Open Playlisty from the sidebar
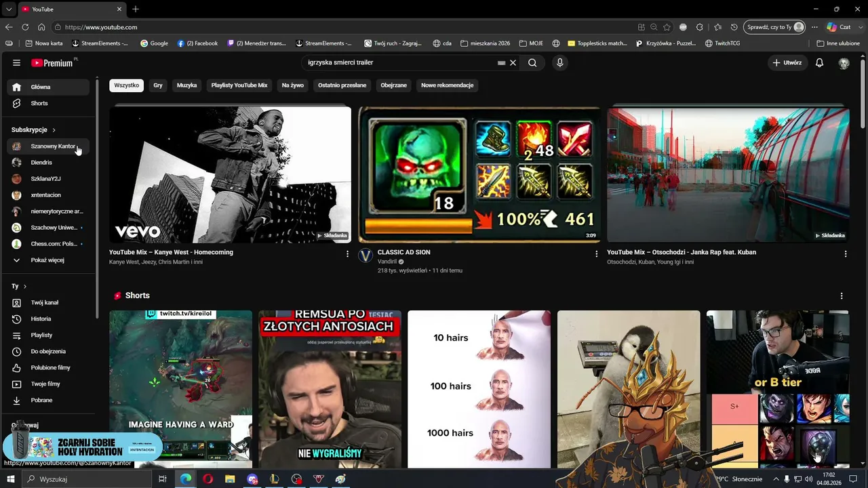868x488 pixels. click(48, 335)
